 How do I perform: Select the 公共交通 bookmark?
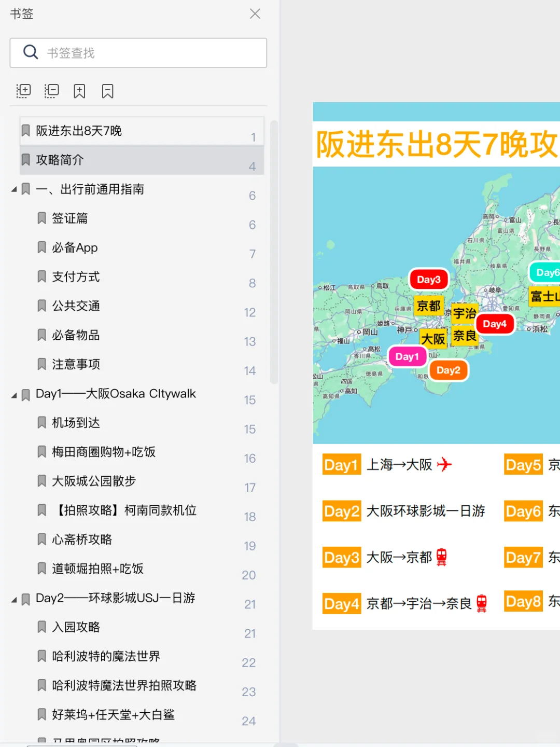tap(76, 306)
